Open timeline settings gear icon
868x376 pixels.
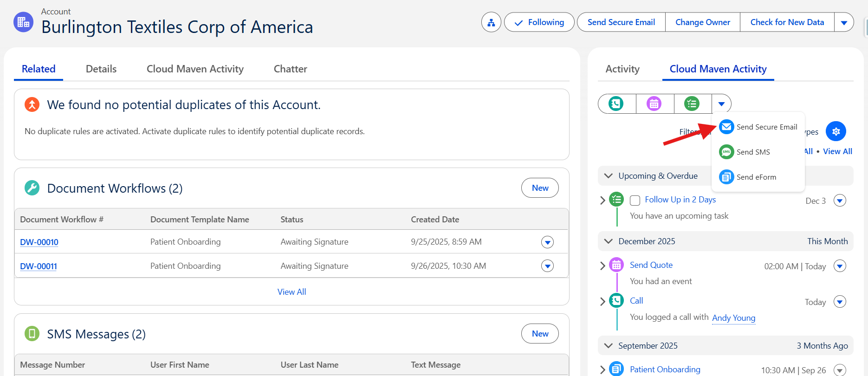[x=836, y=131]
